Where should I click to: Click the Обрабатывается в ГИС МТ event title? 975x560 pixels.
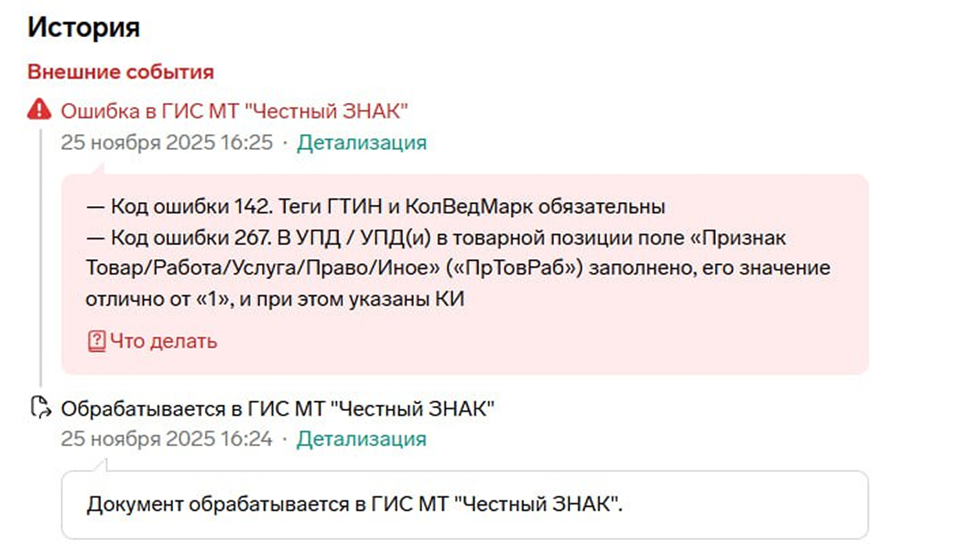click(278, 409)
